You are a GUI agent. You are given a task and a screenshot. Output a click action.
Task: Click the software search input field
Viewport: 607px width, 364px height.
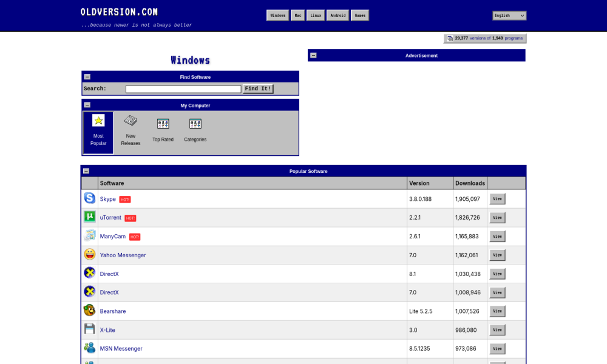(x=183, y=89)
